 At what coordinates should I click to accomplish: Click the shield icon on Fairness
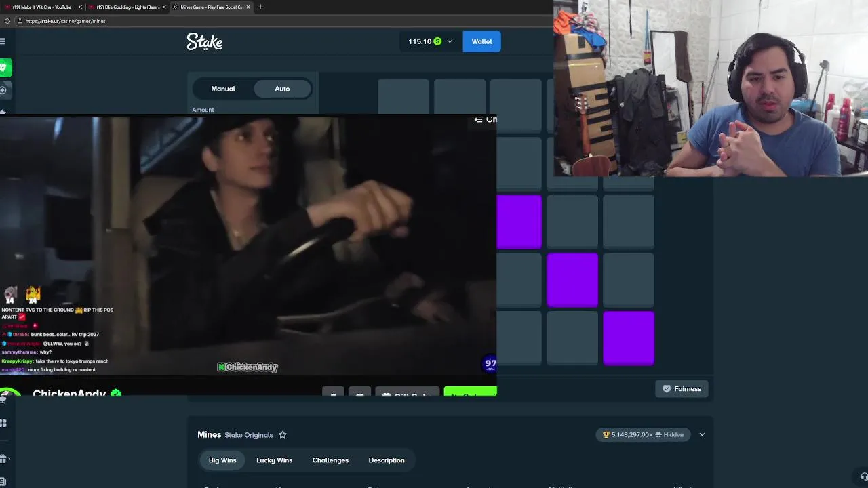(667, 389)
